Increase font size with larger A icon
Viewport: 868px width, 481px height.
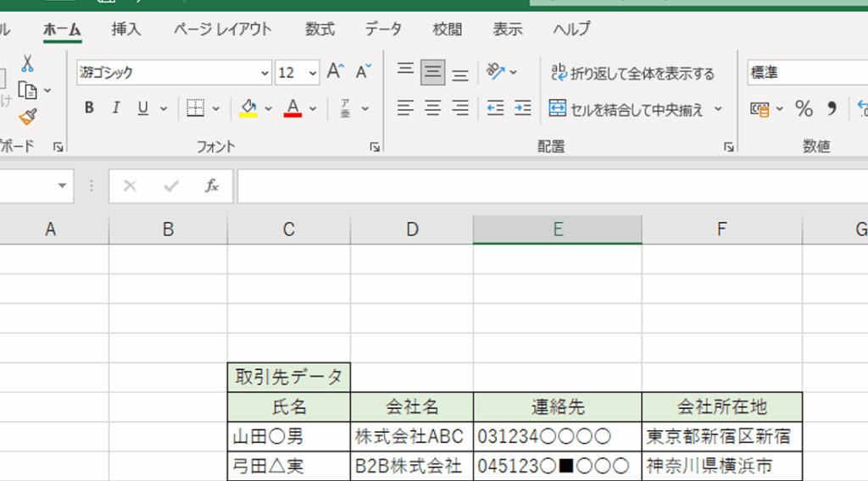tap(336, 72)
